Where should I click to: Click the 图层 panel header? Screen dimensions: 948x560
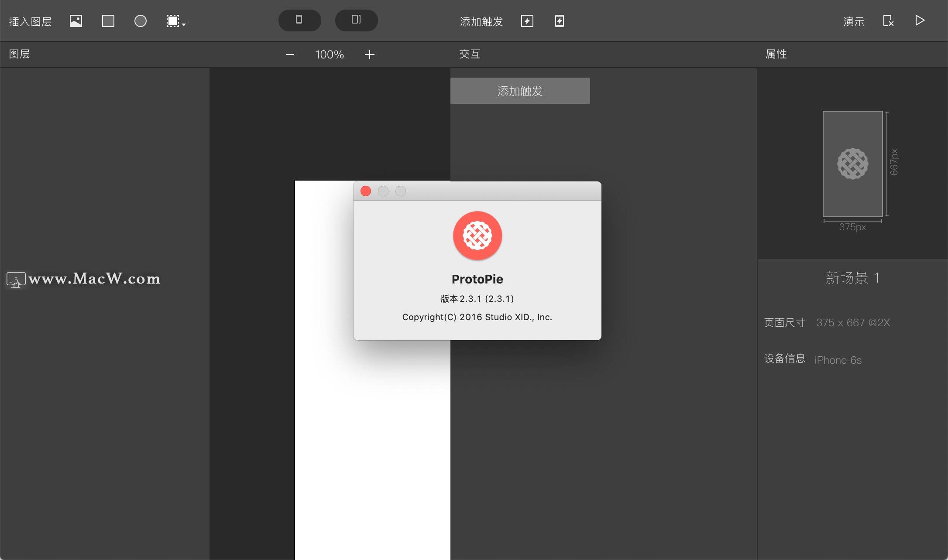coord(20,54)
